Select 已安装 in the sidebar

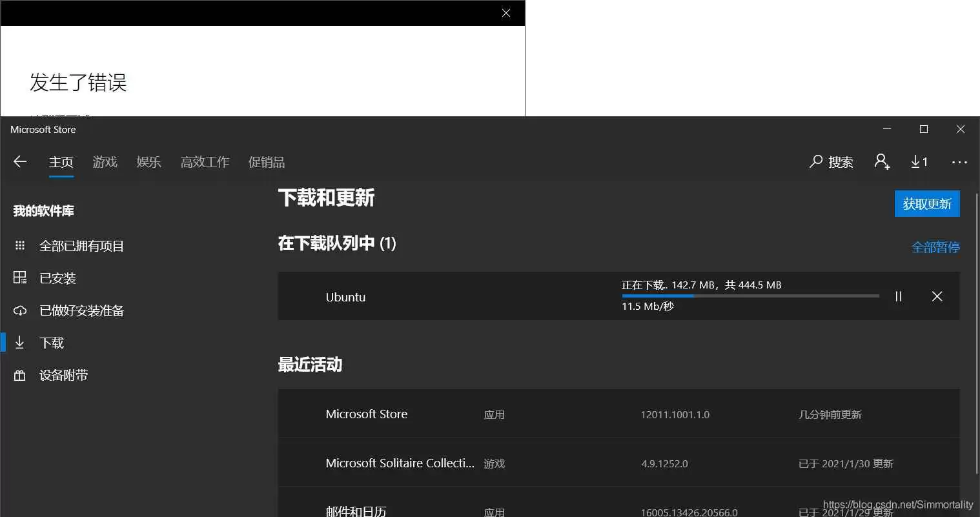[58, 278]
